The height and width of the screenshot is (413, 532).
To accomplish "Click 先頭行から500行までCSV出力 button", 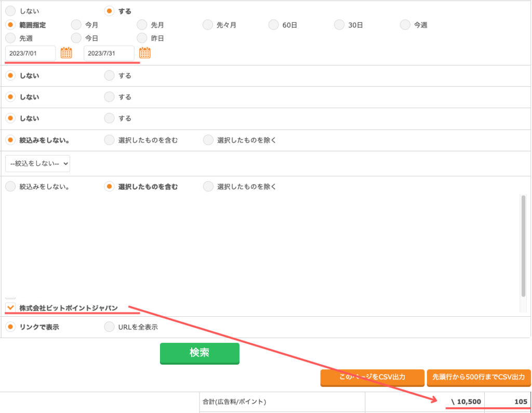I will [x=478, y=378].
